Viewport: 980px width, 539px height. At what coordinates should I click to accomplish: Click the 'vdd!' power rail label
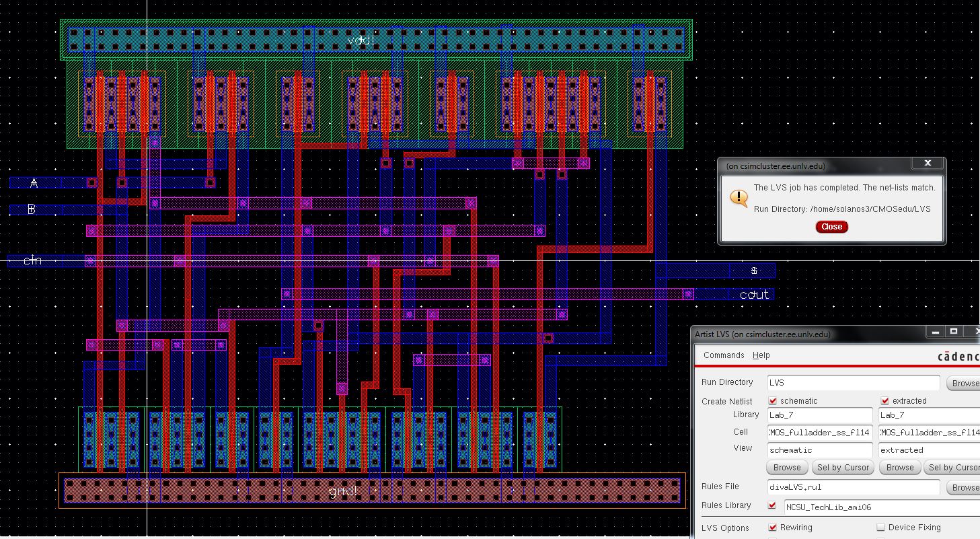(361, 40)
